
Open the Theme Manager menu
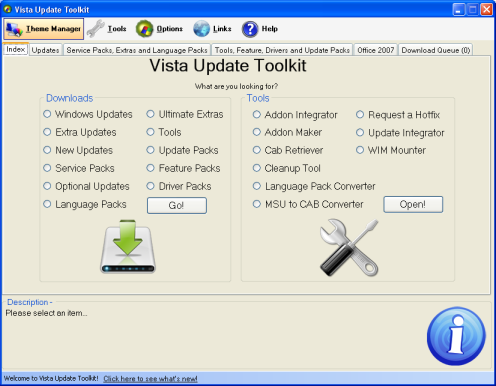point(44,29)
